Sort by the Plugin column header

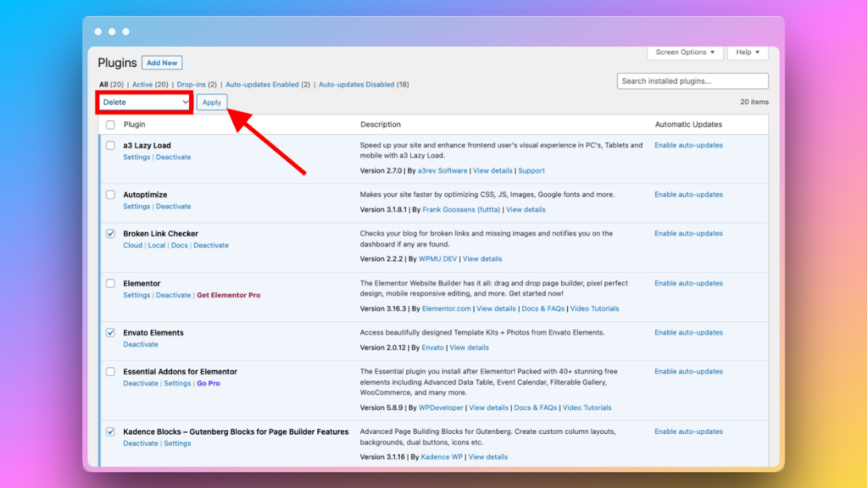[x=135, y=125]
